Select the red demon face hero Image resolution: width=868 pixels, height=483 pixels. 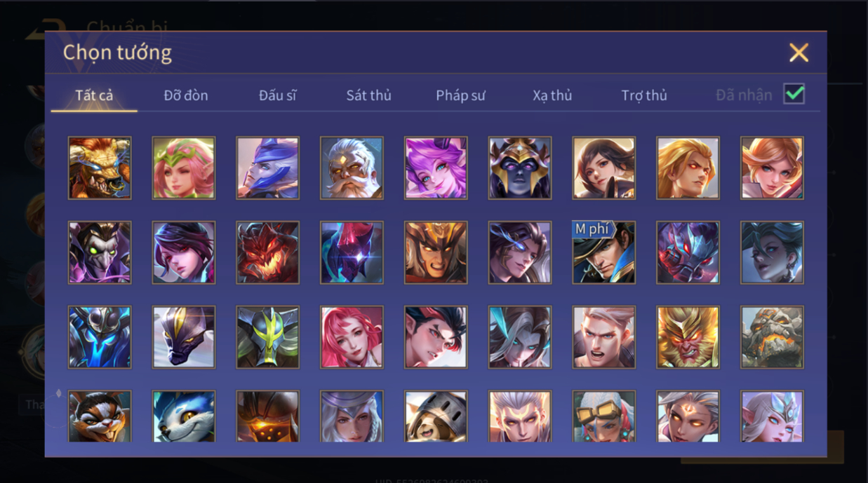[267, 252]
